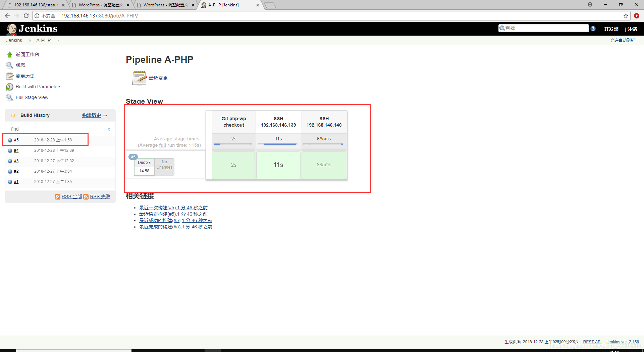Click the status magnifier icon in the sidebar

point(10,65)
